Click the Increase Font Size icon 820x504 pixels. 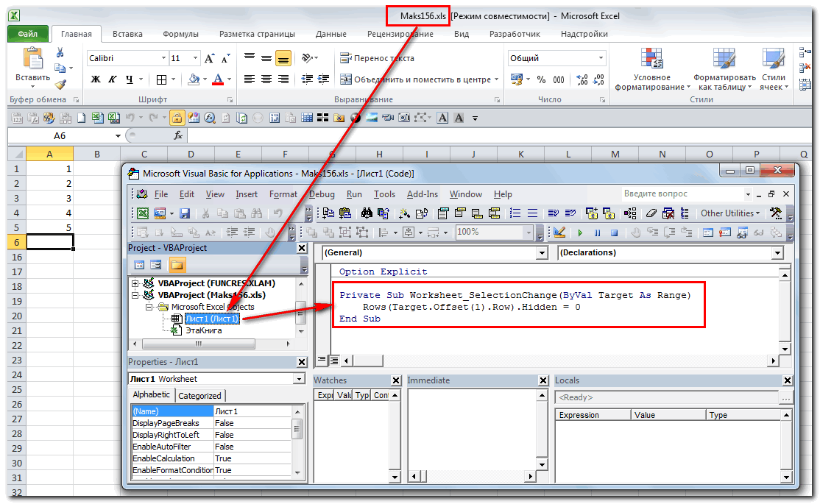pos(209,58)
